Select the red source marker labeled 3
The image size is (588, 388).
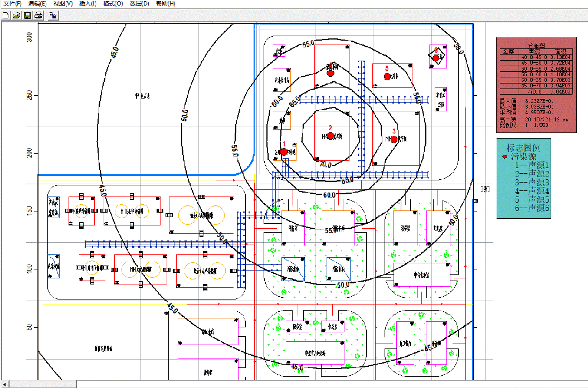click(393, 139)
